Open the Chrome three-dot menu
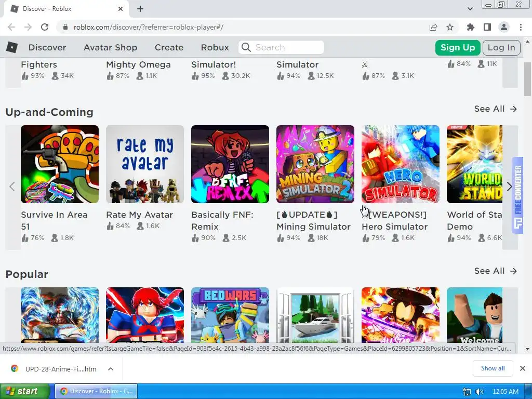Image resolution: width=532 pixels, height=399 pixels. (521, 27)
